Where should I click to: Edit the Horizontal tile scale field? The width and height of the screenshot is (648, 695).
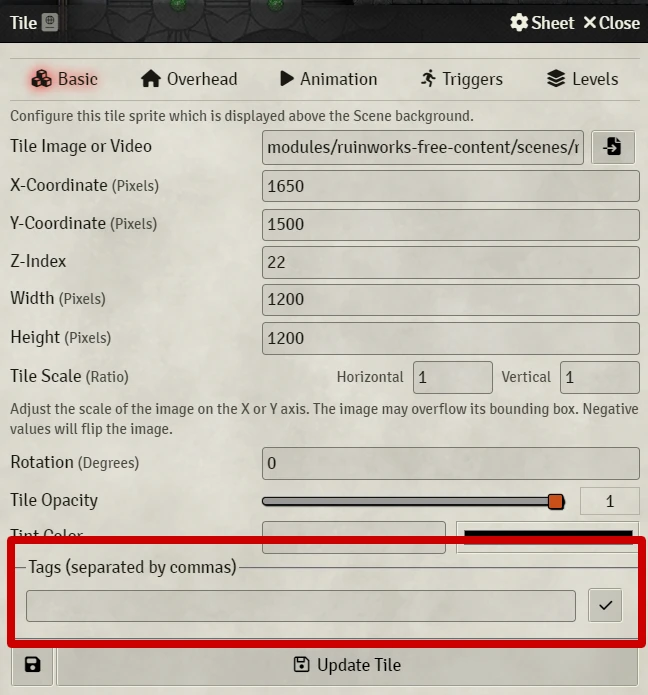453,377
